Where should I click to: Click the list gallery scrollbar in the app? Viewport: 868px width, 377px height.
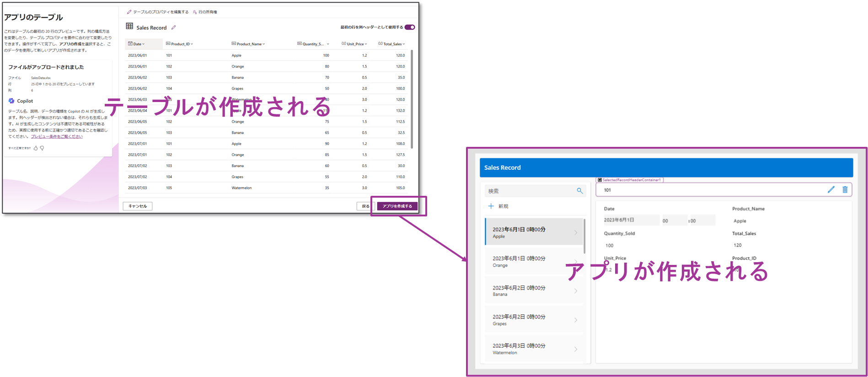(x=584, y=236)
